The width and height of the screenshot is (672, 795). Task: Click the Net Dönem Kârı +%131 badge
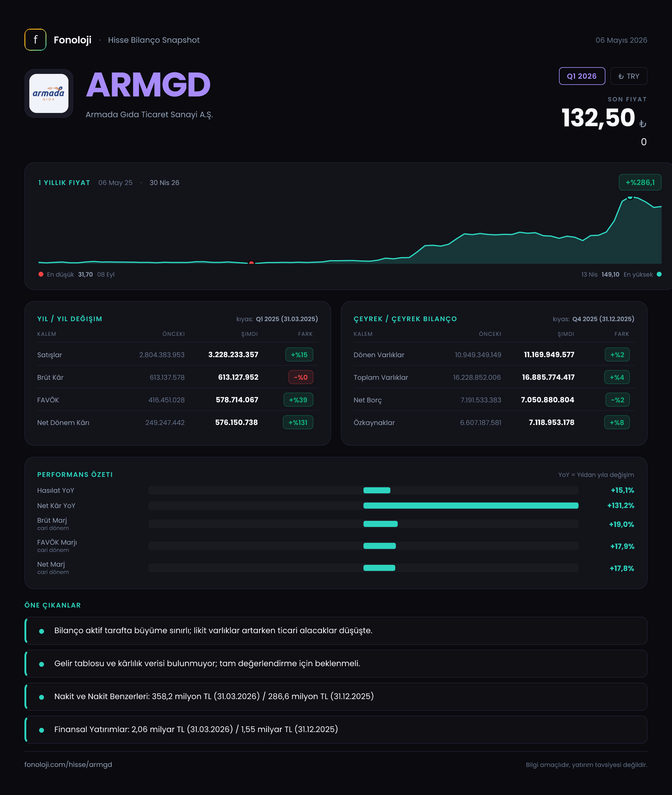pyautogui.click(x=298, y=422)
